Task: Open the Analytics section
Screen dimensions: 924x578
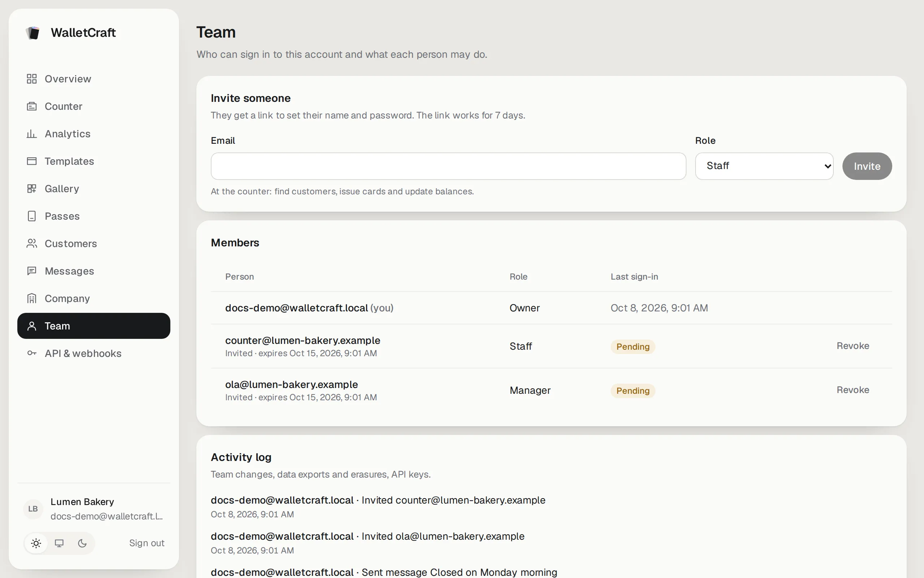Action: 93,134
